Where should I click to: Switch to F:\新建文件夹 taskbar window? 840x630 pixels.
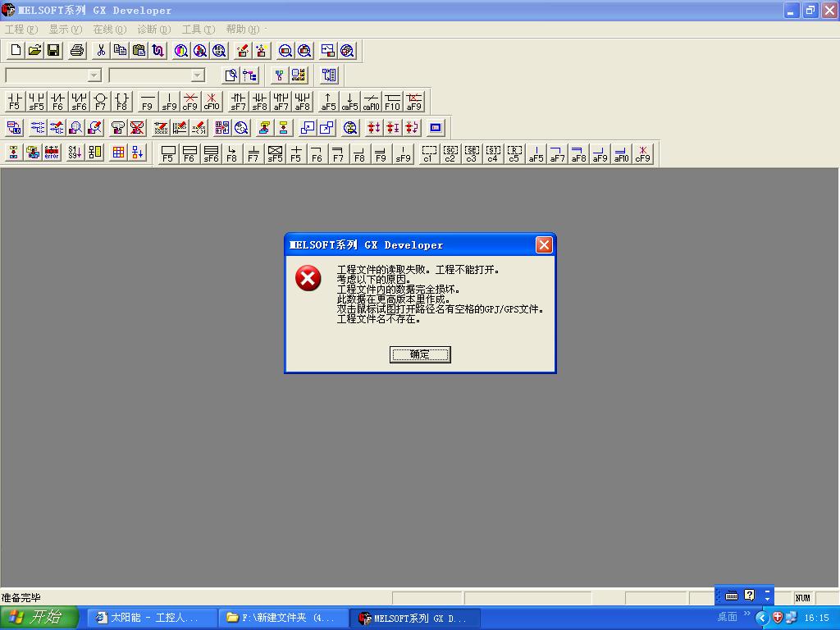283,618
